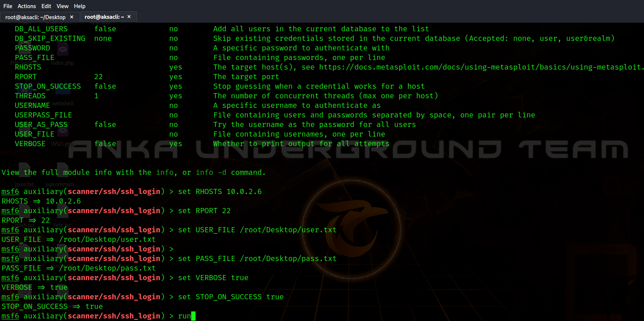Click the command 'set PASS_FILE /root/Desktop/pass.txt'

tap(257, 258)
